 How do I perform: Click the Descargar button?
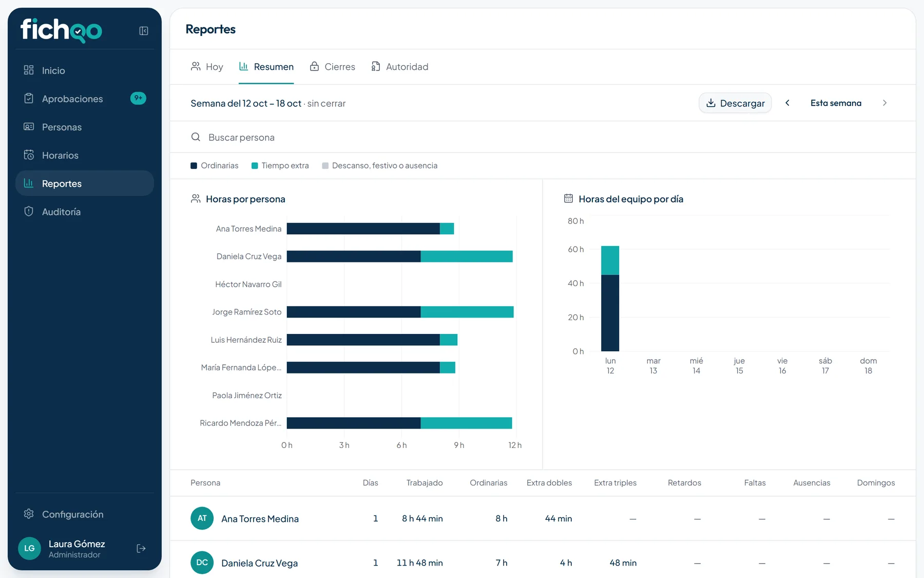tap(735, 103)
